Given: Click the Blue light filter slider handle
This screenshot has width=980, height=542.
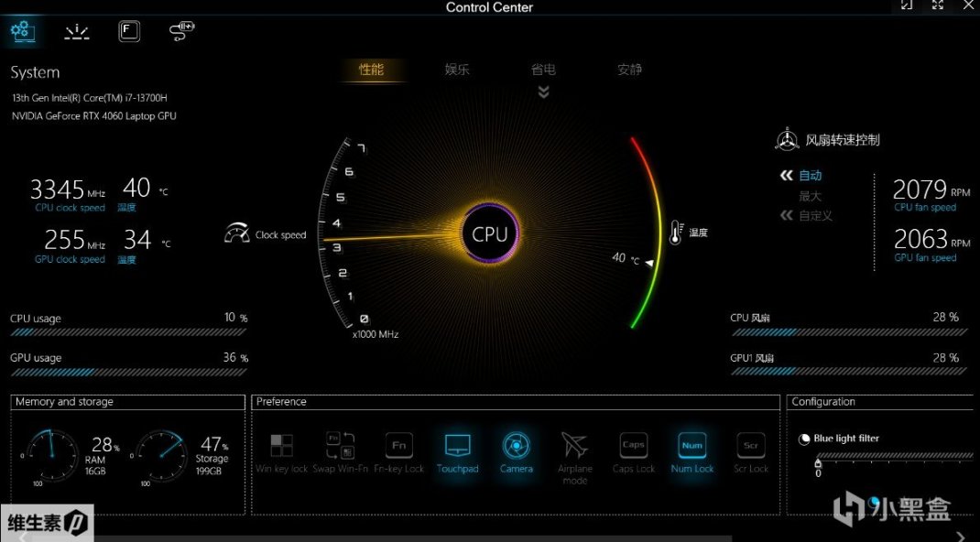Looking at the screenshot, I should click(818, 462).
